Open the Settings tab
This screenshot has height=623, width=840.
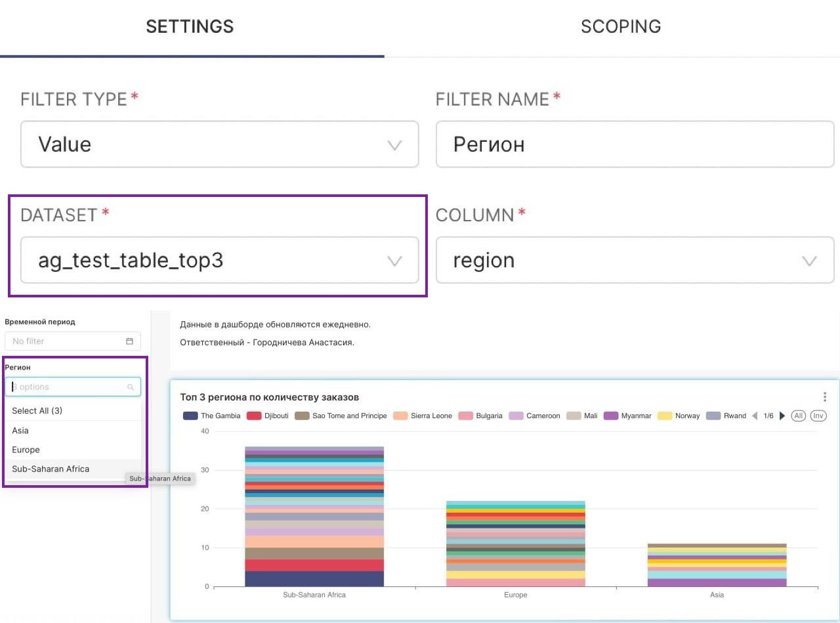coord(190,27)
